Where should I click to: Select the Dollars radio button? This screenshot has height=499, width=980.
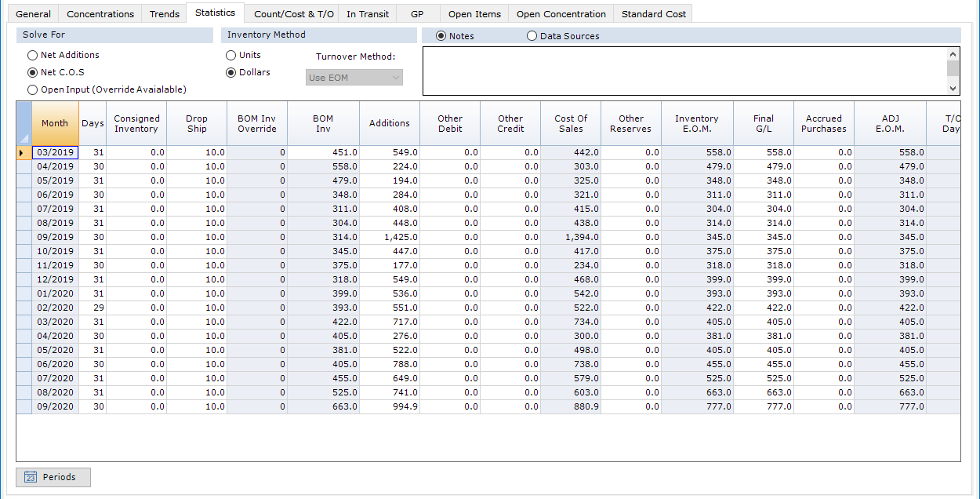click(230, 72)
